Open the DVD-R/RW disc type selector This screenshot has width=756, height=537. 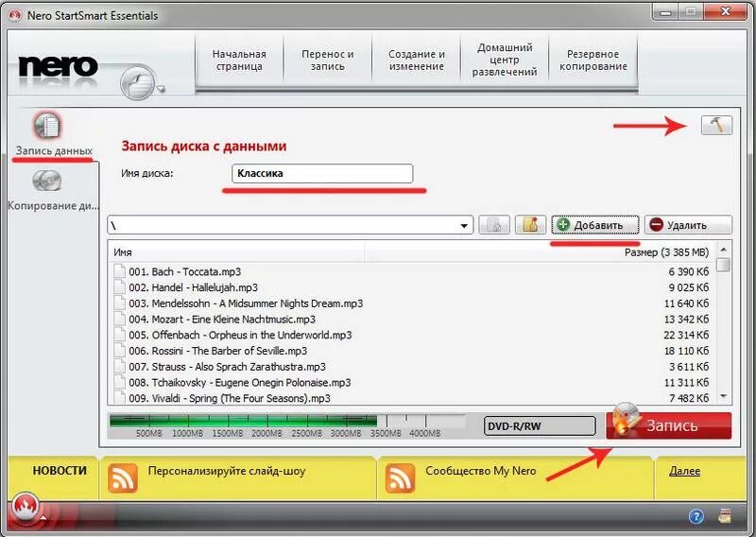pyautogui.click(x=540, y=426)
